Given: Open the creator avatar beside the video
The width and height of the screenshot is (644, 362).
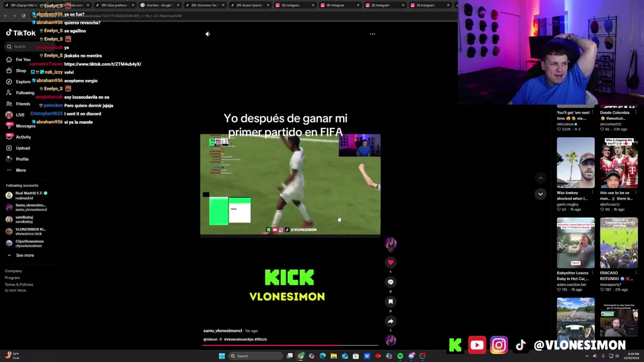Looking at the screenshot, I should (x=390, y=243).
